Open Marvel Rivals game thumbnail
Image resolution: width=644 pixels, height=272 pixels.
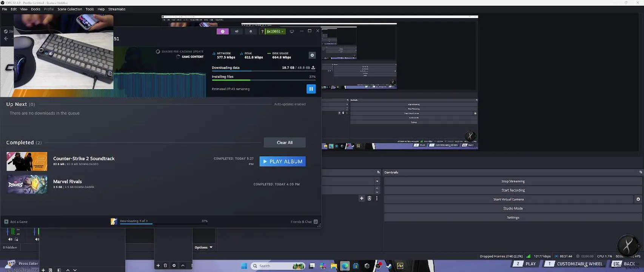click(27, 184)
